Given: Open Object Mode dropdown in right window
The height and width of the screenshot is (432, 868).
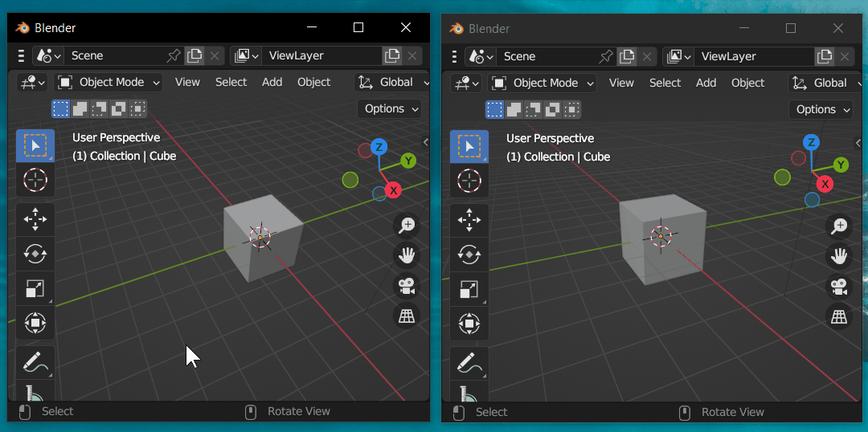Looking at the screenshot, I should (542, 83).
